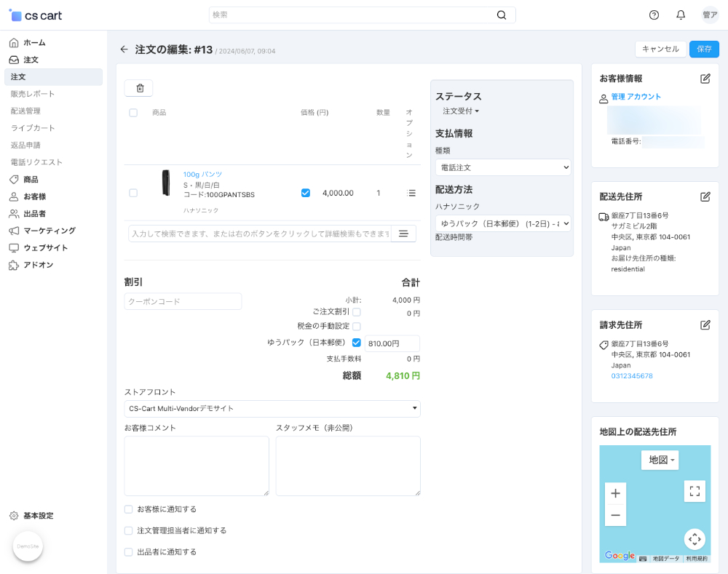Open 商品 in the sidebar menu

click(x=31, y=180)
